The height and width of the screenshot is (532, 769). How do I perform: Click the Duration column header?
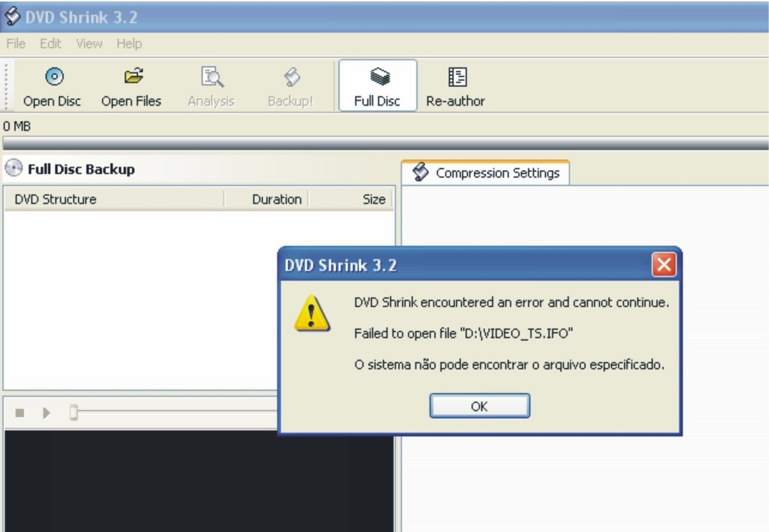click(266, 199)
